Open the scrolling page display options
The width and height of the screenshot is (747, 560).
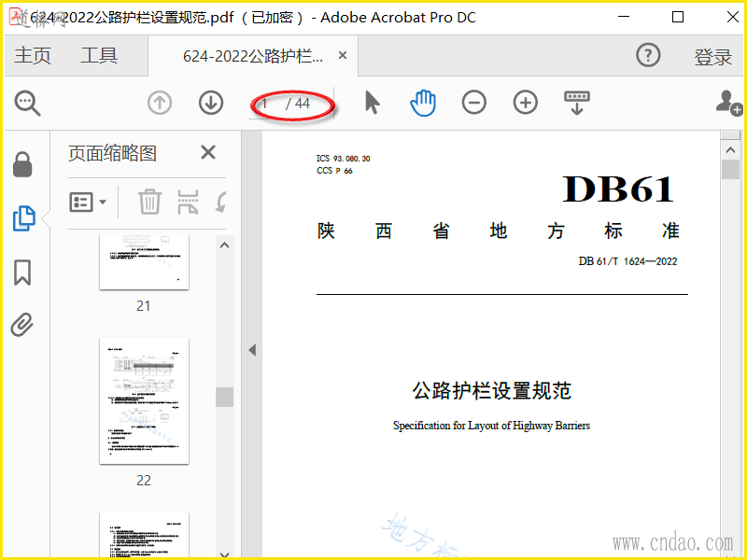tap(577, 103)
